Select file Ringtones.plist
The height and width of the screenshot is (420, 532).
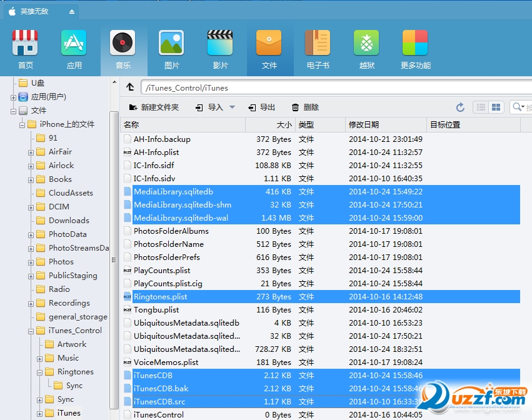(x=320, y=297)
